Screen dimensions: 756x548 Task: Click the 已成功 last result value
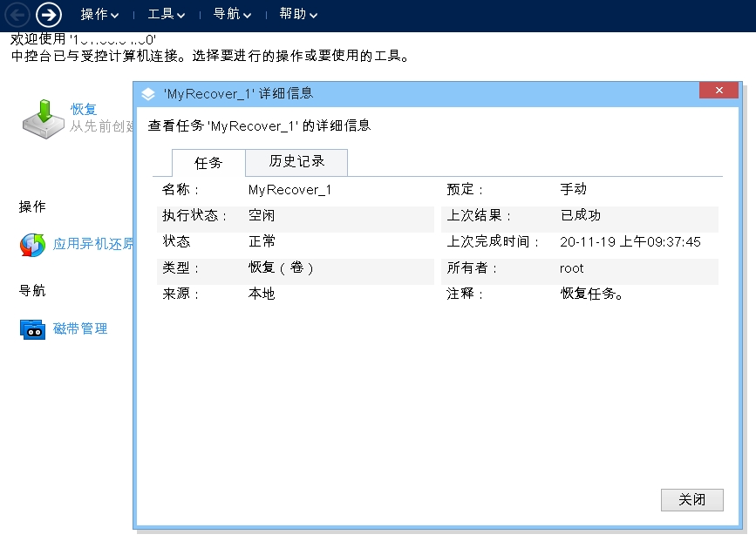tap(580, 216)
